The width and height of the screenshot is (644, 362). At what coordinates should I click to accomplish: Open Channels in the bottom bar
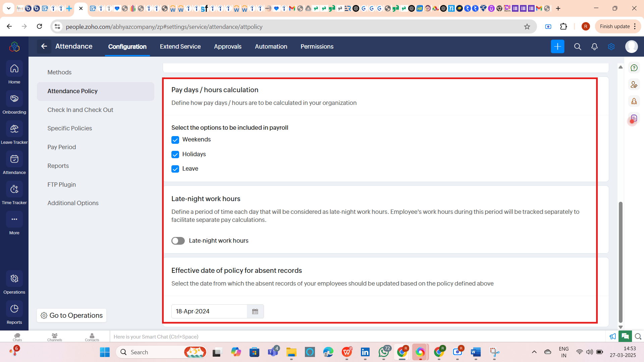pyautogui.click(x=55, y=337)
